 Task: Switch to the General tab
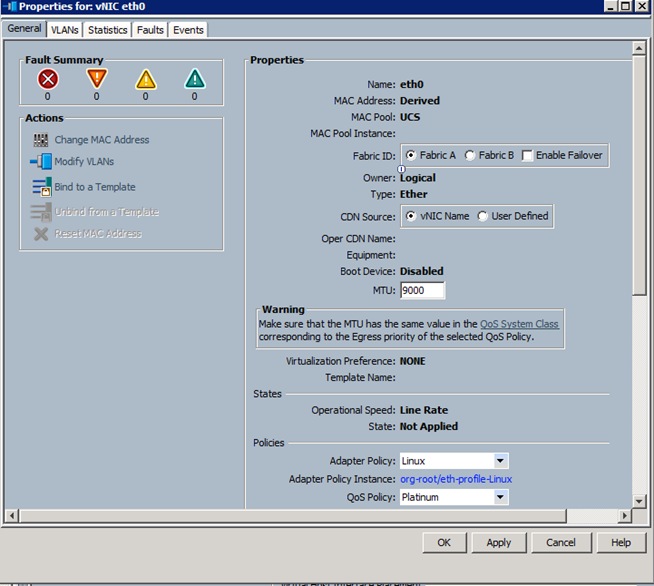point(24,28)
